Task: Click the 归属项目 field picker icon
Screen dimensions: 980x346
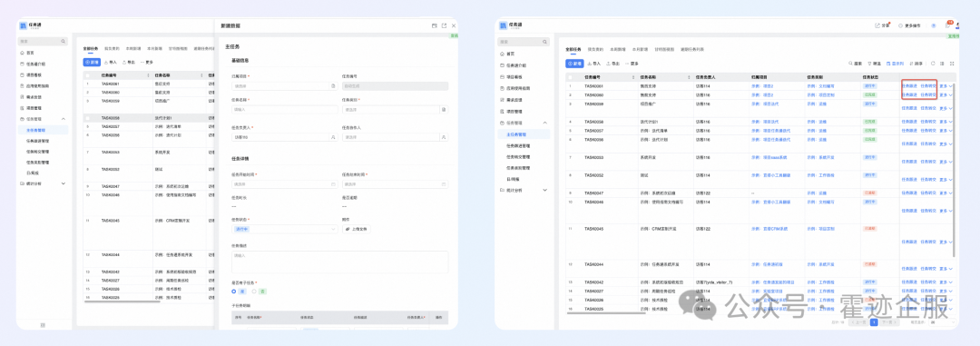Action: point(333,85)
